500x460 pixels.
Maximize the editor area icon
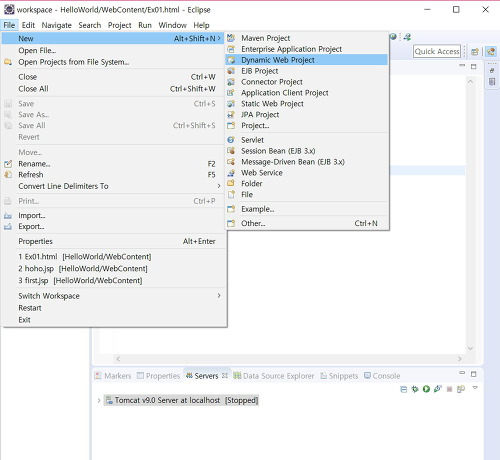473,66
